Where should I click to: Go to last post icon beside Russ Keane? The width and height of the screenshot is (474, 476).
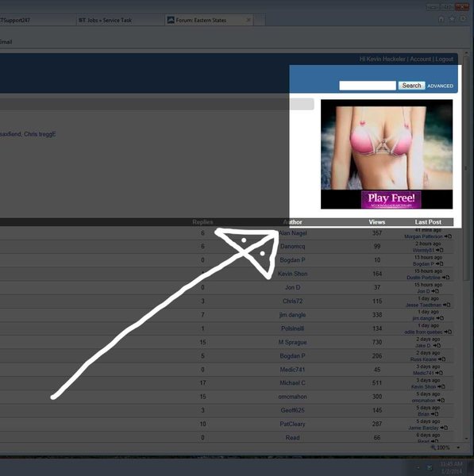coord(441,359)
